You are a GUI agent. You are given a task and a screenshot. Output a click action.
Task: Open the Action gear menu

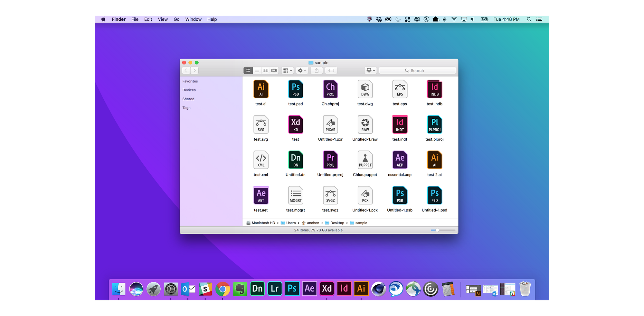[x=302, y=70]
